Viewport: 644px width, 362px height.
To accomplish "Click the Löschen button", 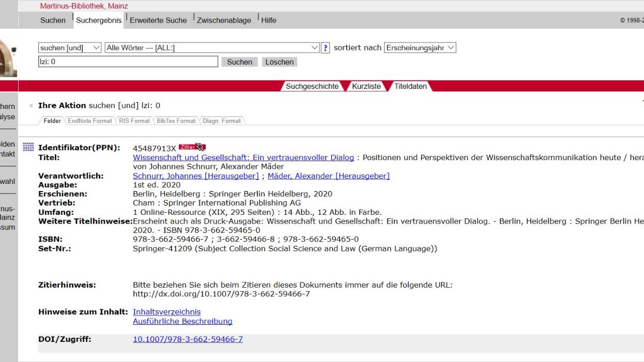I will (279, 62).
